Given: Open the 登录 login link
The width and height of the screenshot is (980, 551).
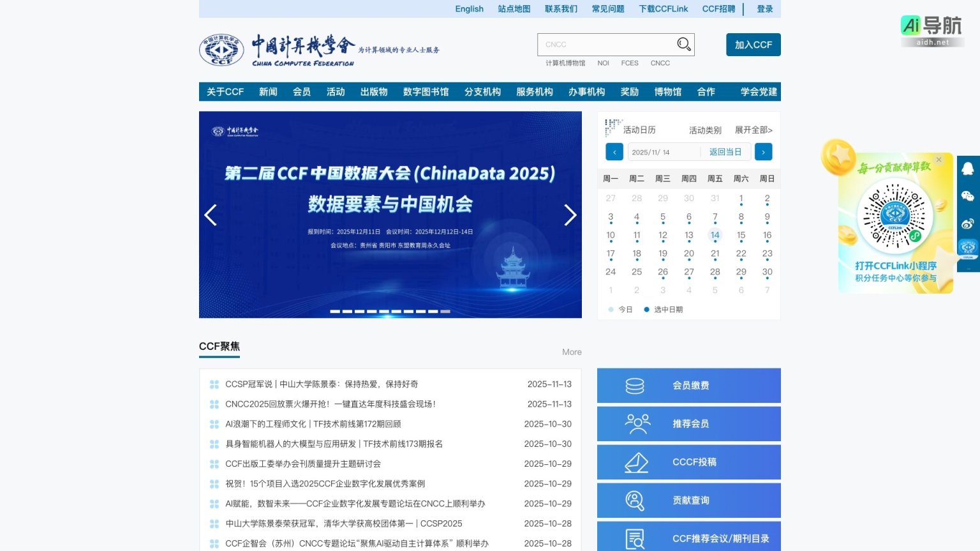Looking at the screenshot, I should [x=764, y=8].
